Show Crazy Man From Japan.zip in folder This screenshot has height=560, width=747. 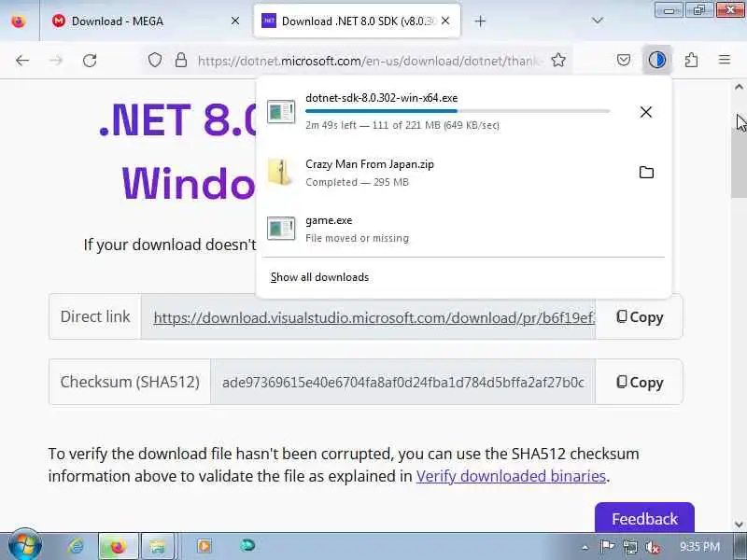(x=646, y=173)
